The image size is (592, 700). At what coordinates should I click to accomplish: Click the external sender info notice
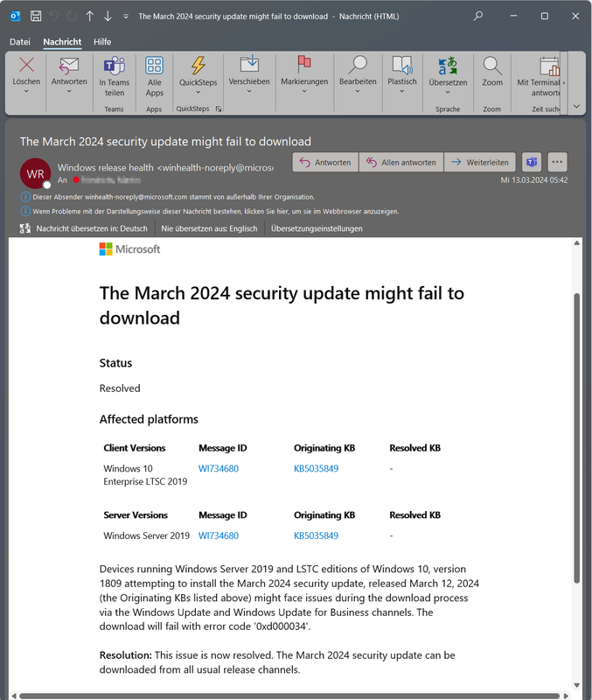pyautogui.click(x=168, y=197)
